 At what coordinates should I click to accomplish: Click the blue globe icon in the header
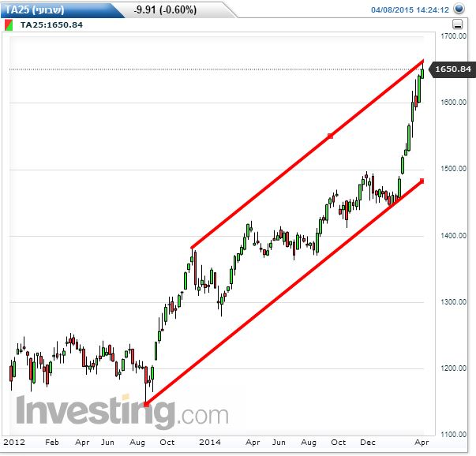pyautogui.click(x=459, y=9)
